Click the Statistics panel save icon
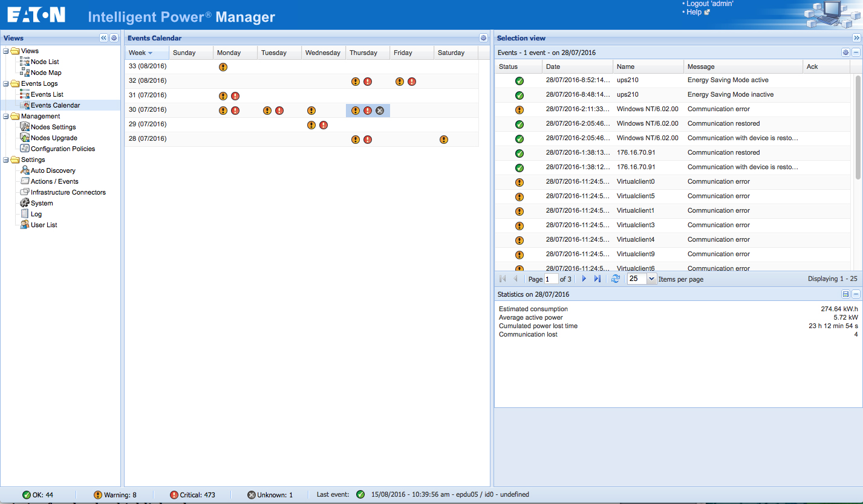 pos(845,294)
